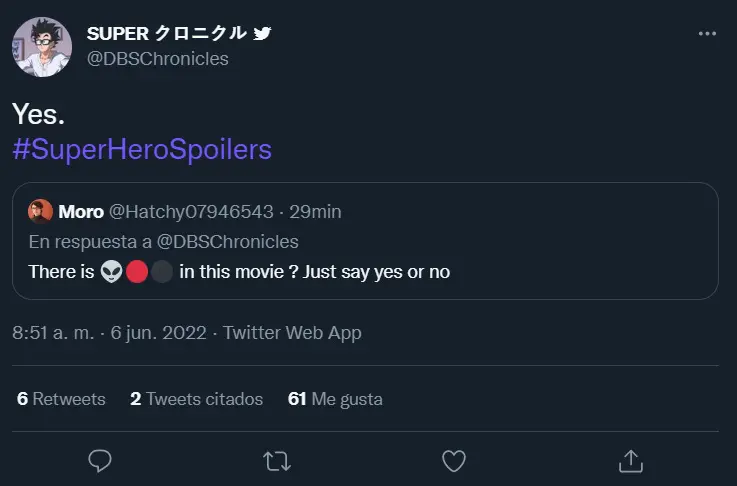The height and width of the screenshot is (486, 737).
Task: Click Moro's small profile avatar
Action: tap(40, 211)
